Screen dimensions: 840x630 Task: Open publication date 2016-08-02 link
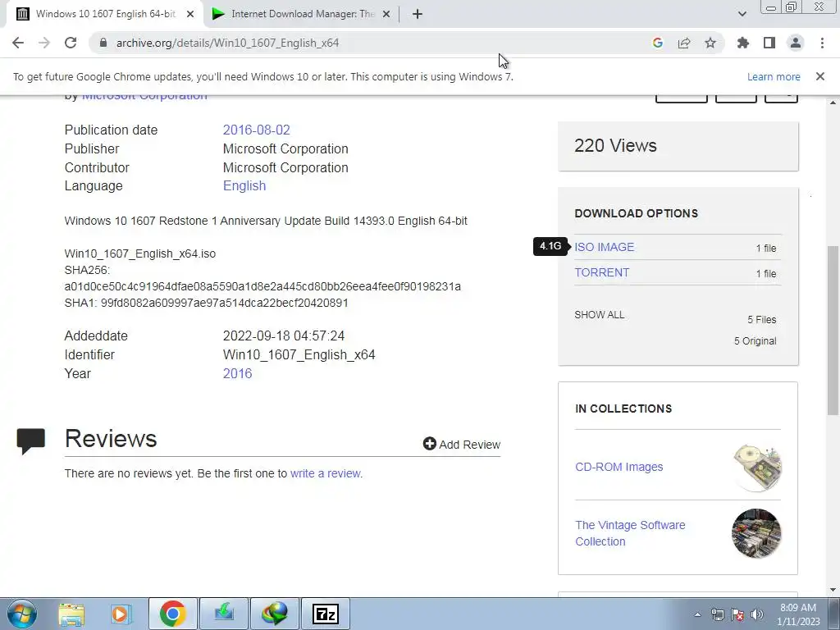(256, 130)
